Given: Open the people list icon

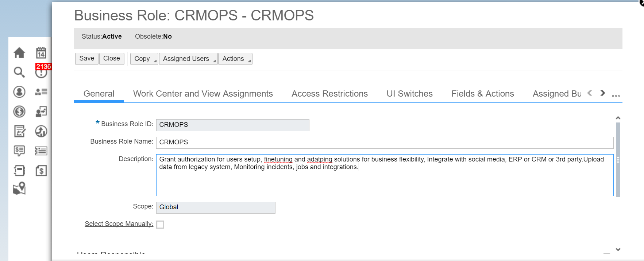Looking at the screenshot, I should (x=41, y=92).
